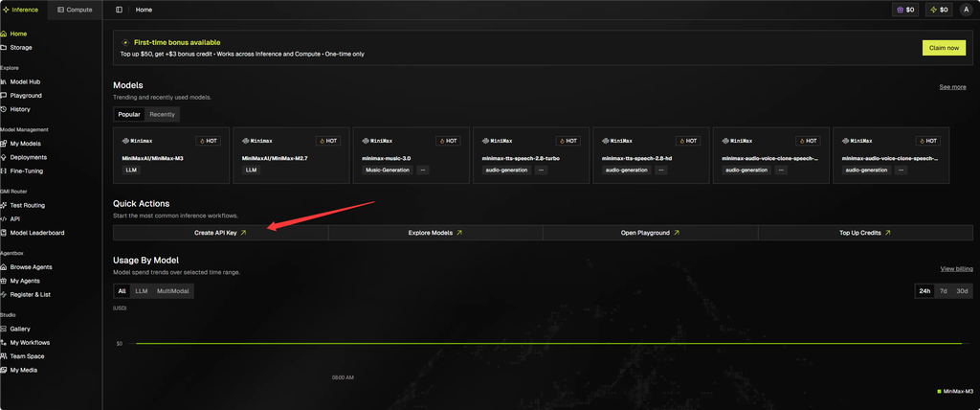Open History in the sidebar

tap(20, 109)
